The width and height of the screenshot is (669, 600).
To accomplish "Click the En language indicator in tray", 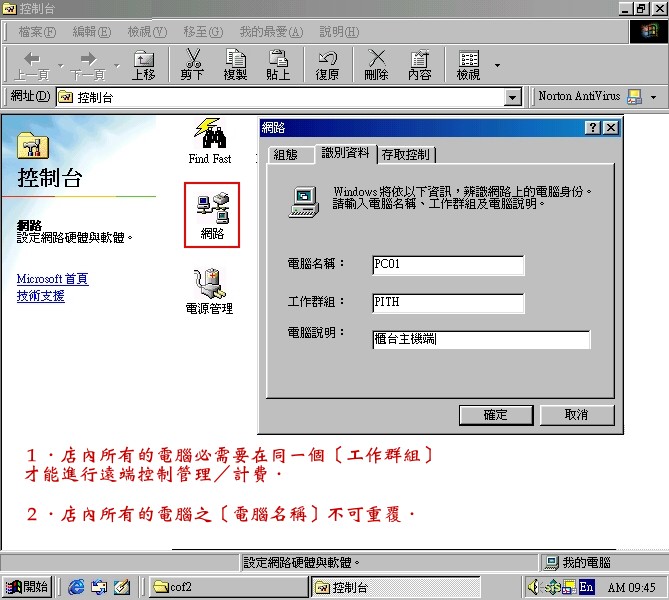I will 586,587.
